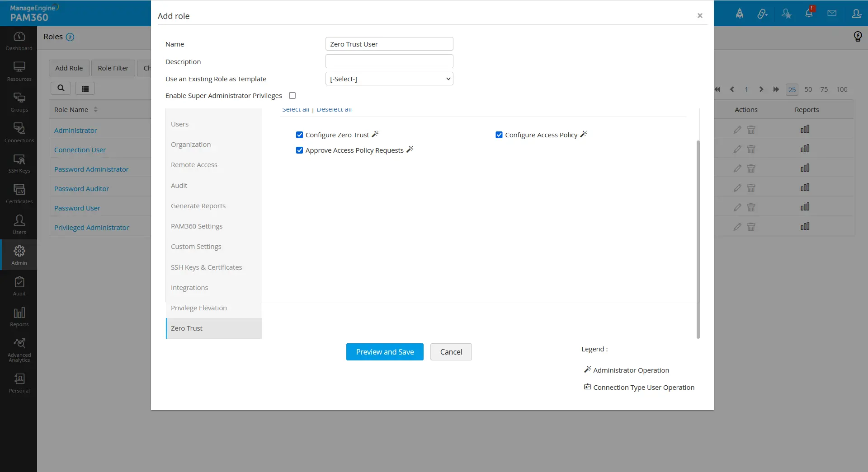
Task: Select the Users privilege category
Action: 214,124
